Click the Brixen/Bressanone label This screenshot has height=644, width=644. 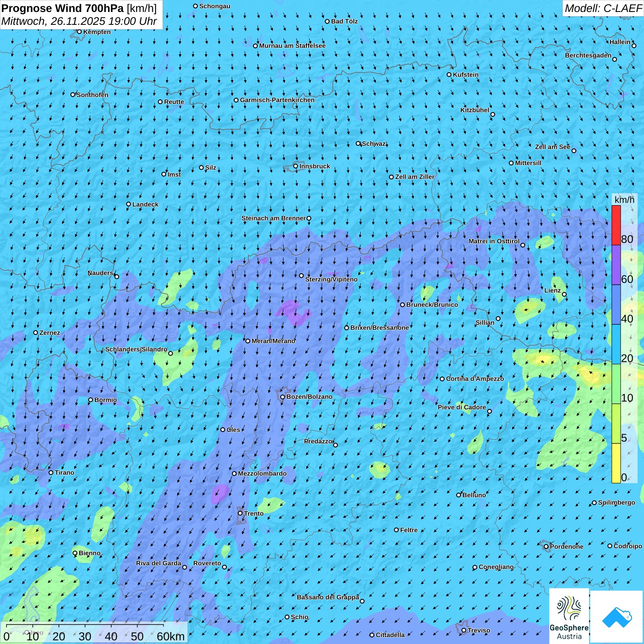coord(379,328)
